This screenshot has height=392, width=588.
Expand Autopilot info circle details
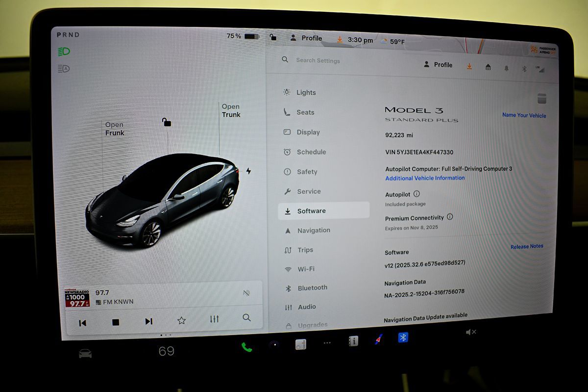point(416,194)
